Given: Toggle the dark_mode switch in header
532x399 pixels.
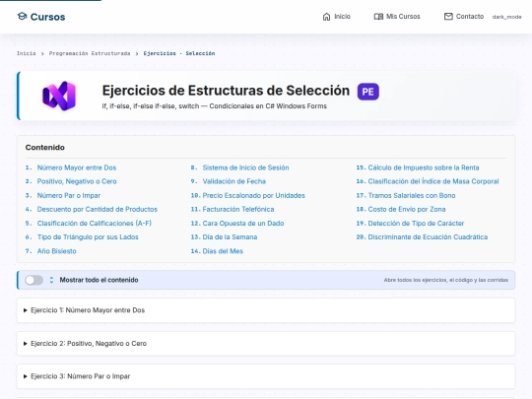Looking at the screenshot, I should coord(506,17).
